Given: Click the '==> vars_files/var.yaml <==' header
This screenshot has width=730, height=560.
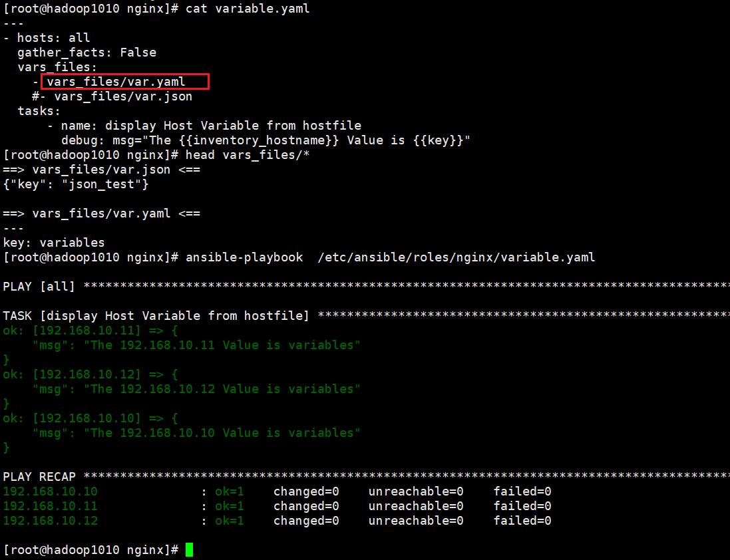Looking at the screenshot, I should (x=102, y=213).
